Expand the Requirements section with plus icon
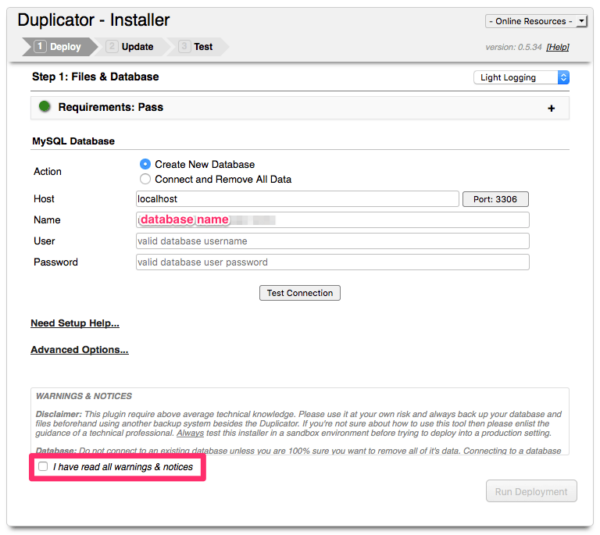 coord(551,108)
